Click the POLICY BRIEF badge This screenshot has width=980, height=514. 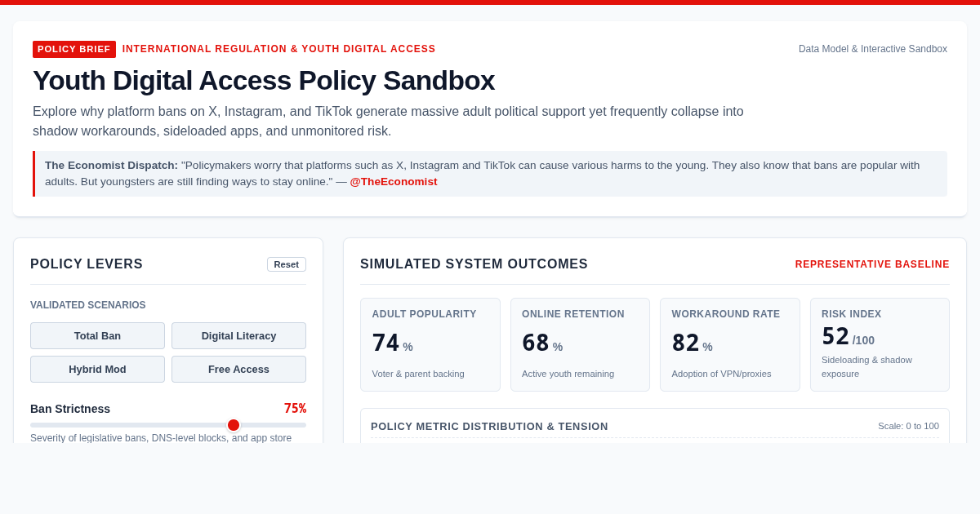(x=74, y=49)
